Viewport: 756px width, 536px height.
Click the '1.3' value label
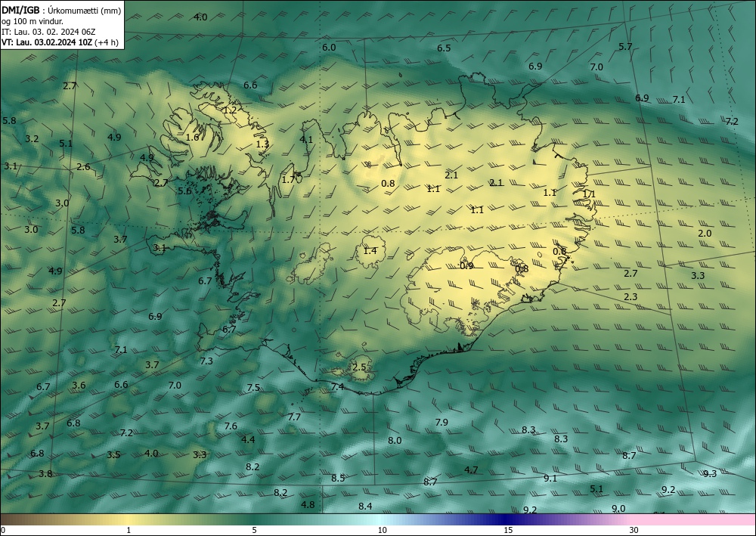click(x=262, y=144)
